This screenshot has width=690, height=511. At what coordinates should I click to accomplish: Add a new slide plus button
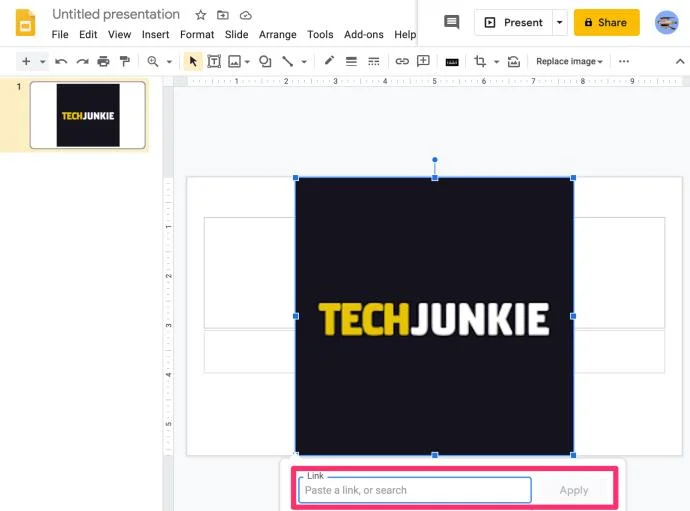coord(26,61)
